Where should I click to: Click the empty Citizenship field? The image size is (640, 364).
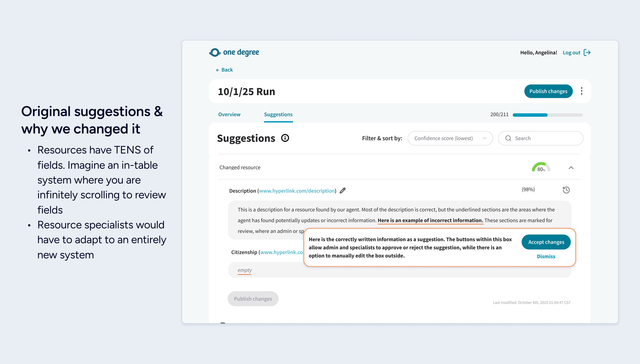pyautogui.click(x=400, y=270)
